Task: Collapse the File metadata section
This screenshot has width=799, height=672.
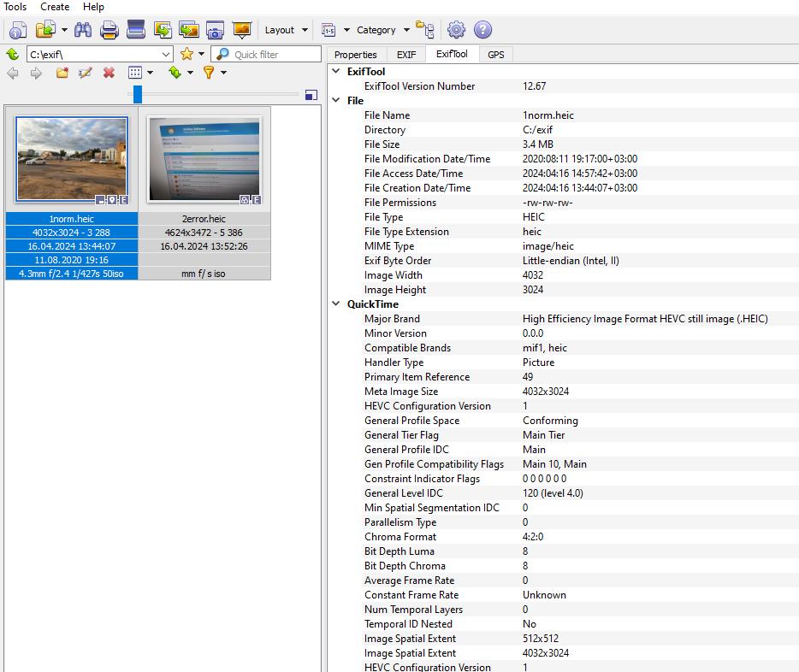Action: (336, 101)
